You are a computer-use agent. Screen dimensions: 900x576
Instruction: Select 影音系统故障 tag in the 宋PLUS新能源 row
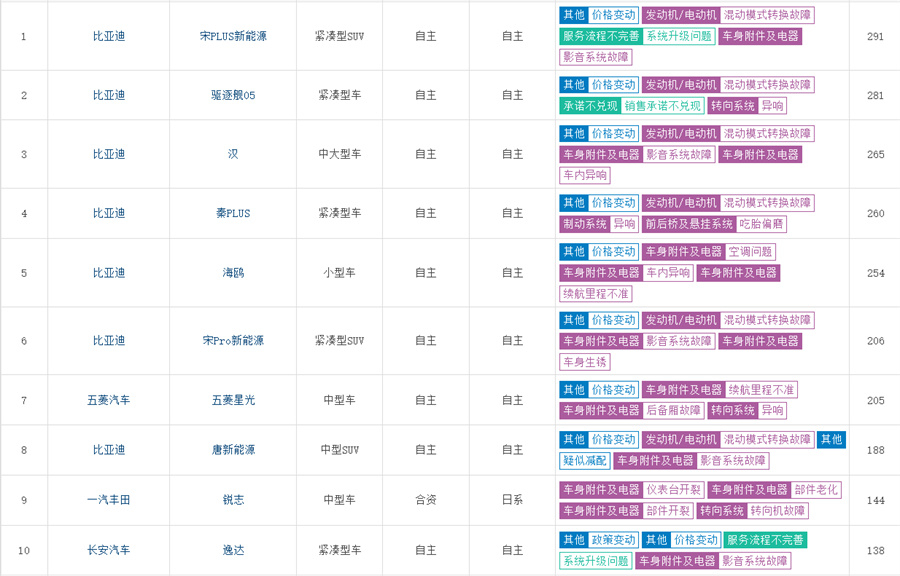[x=595, y=57]
